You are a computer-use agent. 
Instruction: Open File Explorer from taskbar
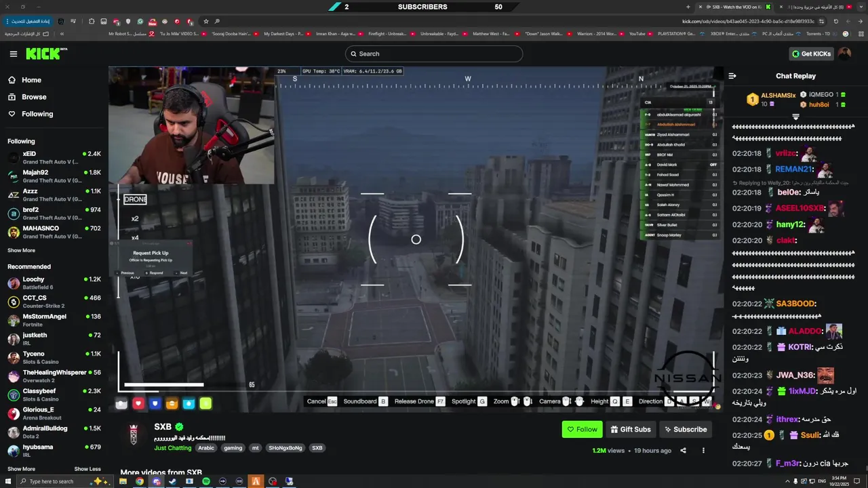click(x=123, y=481)
